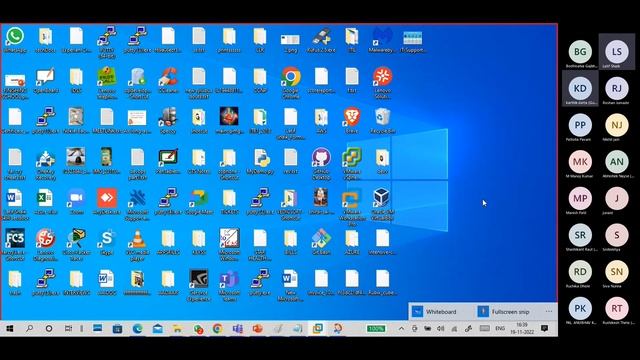Expand the hidden system tray icons

point(401,329)
